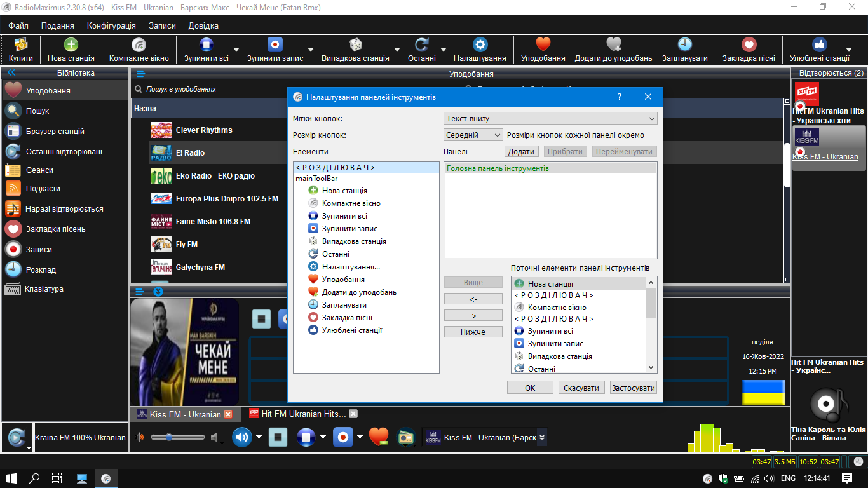Viewport: 868px width, 488px height.
Task: Open Розклад in the sidebar
Action: [65, 269]
